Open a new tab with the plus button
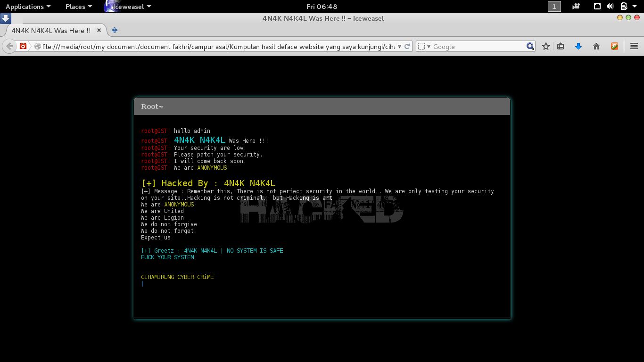644x362 pixels. click(x=114, y=30)
